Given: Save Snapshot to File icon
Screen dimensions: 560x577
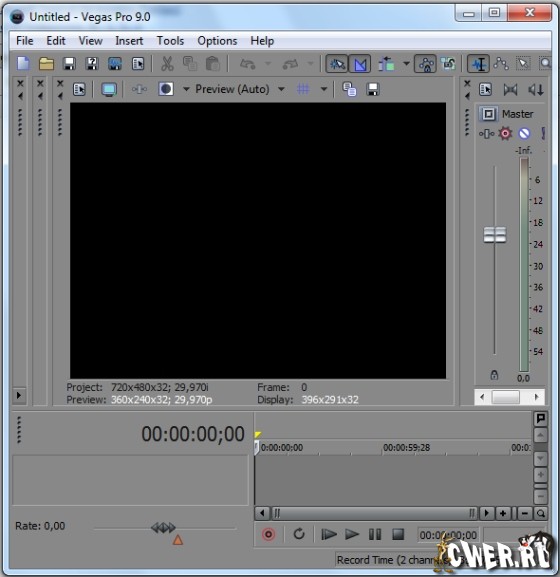Looking at the screenshot, I should coord(373,89).
